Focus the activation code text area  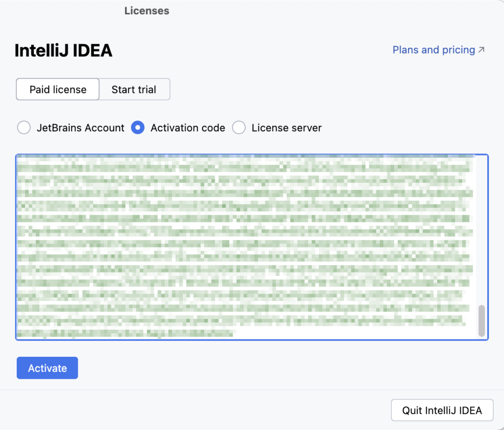[x=246, y=246]
